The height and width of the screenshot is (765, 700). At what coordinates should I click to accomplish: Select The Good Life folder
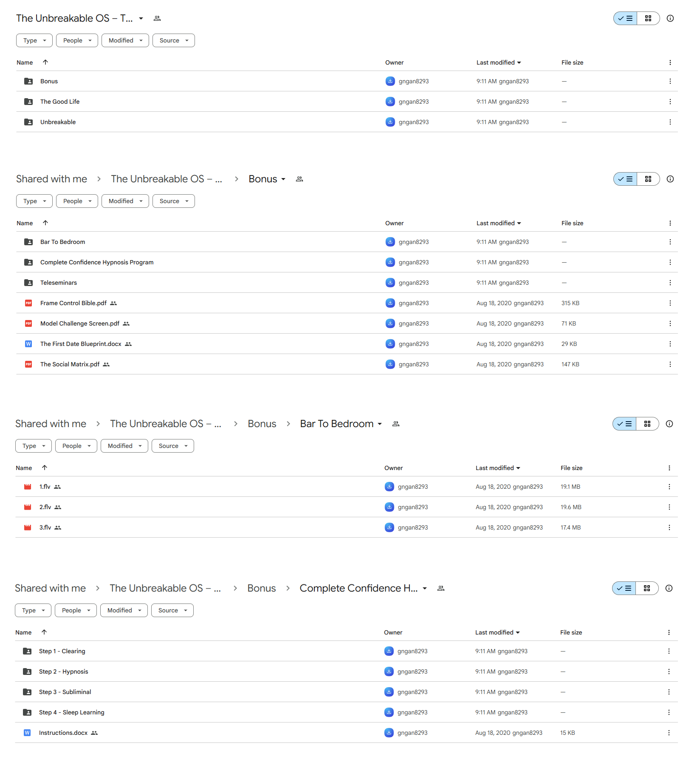[x=347, y=102]
